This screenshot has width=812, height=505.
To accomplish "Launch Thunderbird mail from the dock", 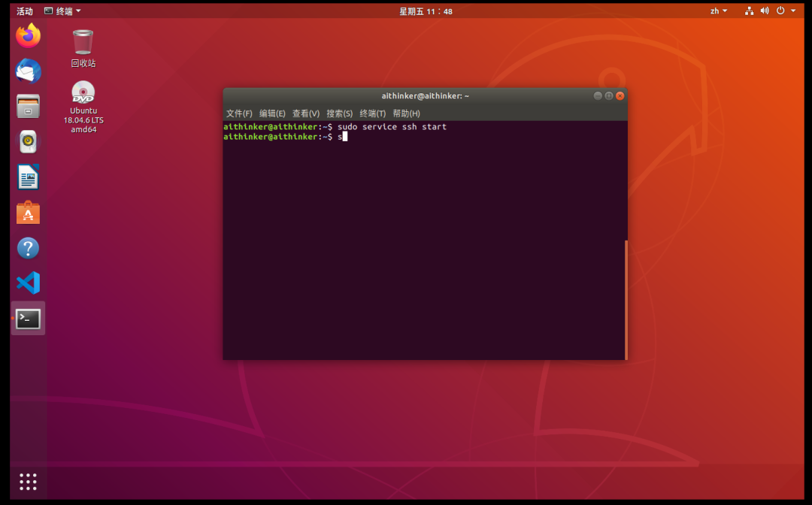I will (x=28, y=71).
